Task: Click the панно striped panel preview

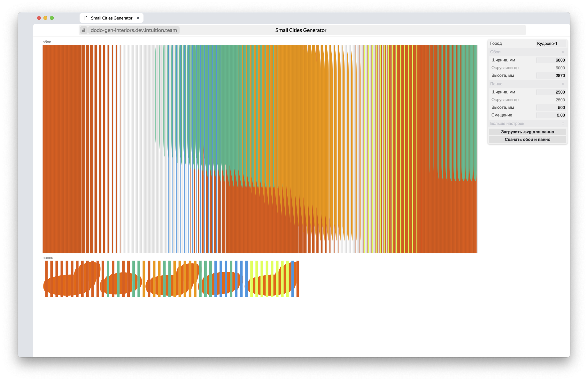Action: pos(171,279)
